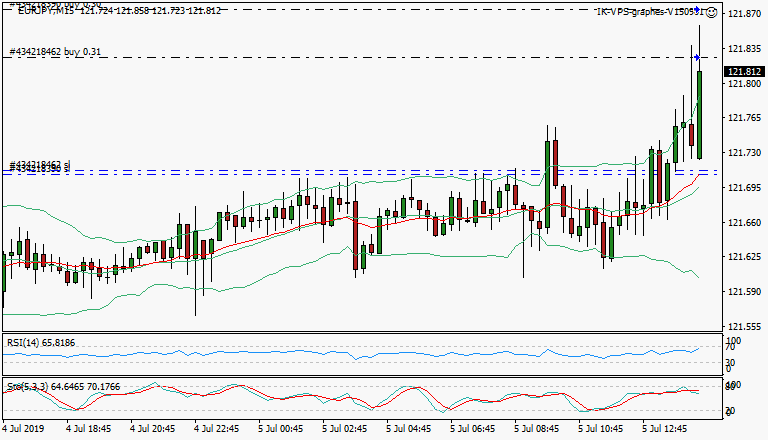Click the 121.835 price scale label
Screen dimensions: 768x440
tap(744, 49)
